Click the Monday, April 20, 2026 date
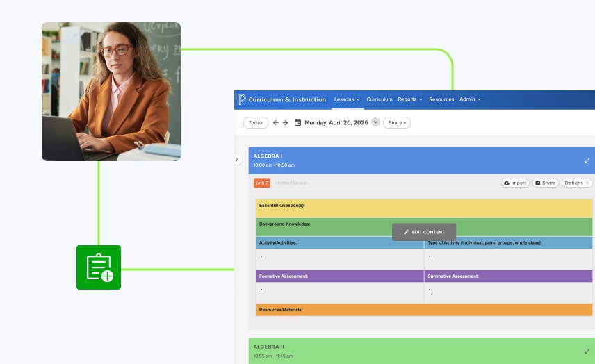 pyautogui.click(x=336, y=123)
